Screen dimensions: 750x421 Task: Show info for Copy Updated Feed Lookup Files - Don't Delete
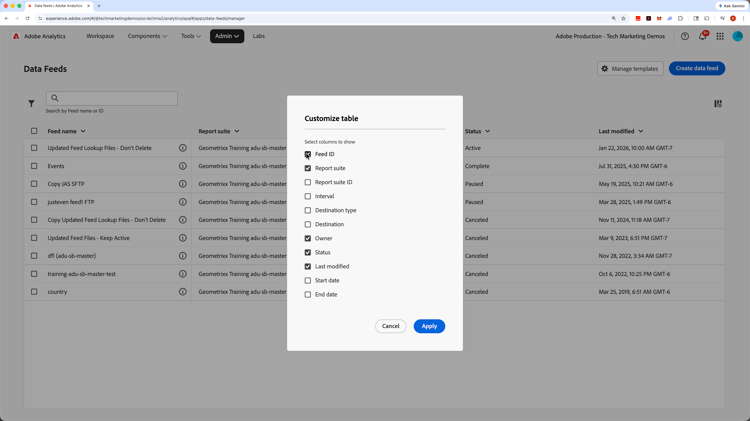[183, 220]
